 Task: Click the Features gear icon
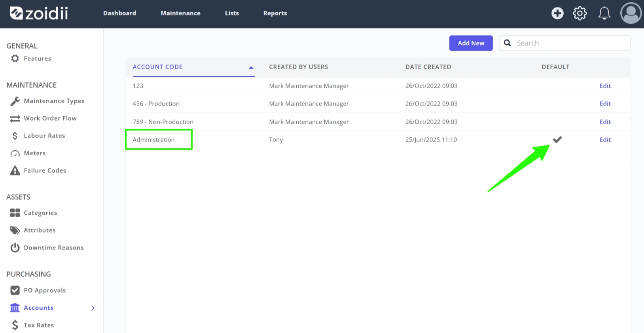[15, 59]
